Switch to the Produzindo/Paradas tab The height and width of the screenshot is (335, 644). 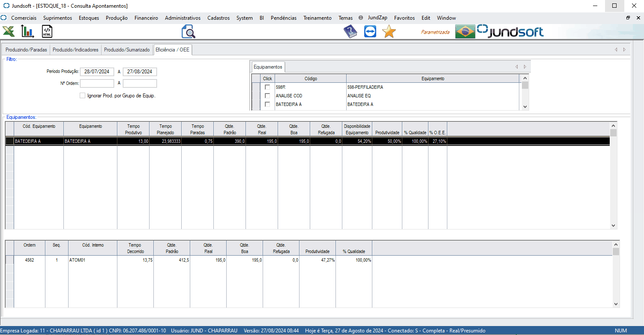[26, 50]
